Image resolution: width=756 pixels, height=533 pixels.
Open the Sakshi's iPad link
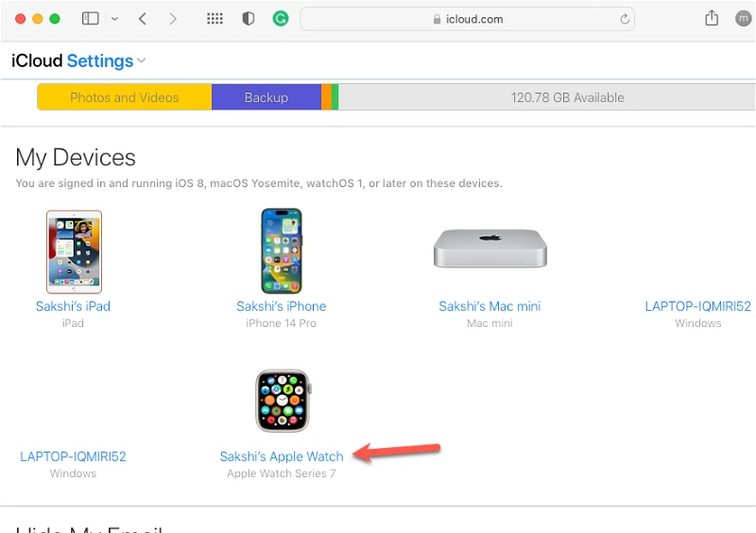pyautogui.click(x=74, y=306)
